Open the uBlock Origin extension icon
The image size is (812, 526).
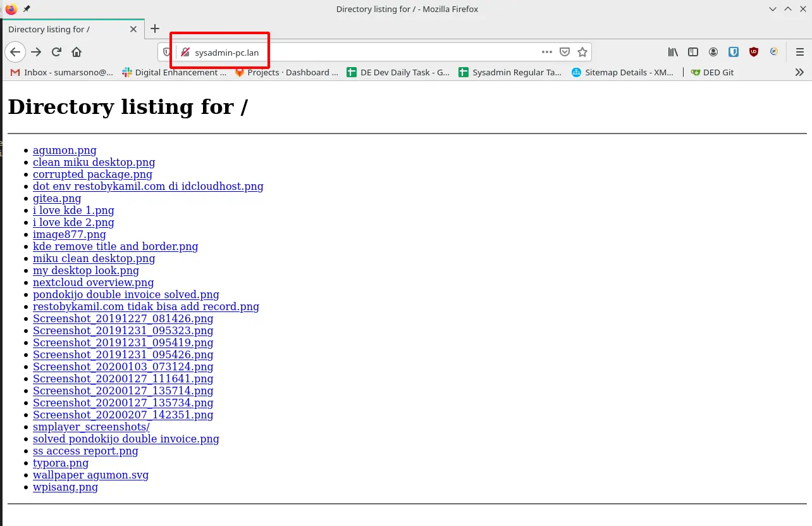754,52
